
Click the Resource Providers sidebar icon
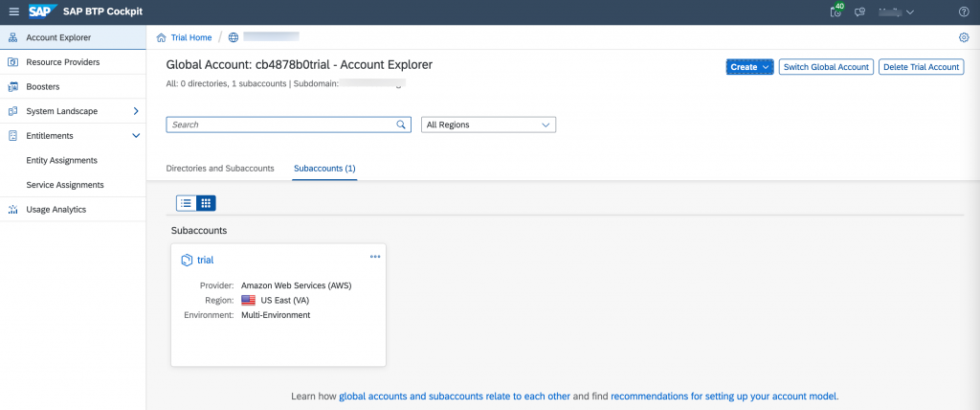(x=12, y=62)
